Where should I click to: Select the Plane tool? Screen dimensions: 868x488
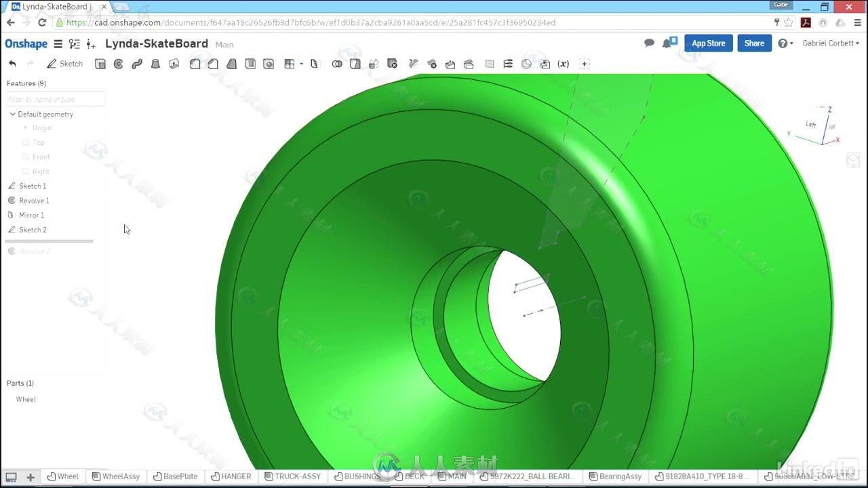coord(490,64)
